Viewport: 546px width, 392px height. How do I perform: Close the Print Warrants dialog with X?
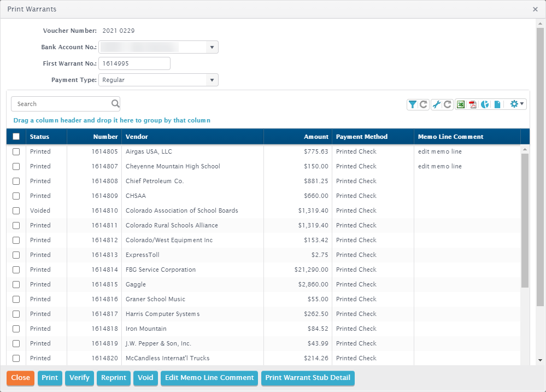[x=535, y=9]
